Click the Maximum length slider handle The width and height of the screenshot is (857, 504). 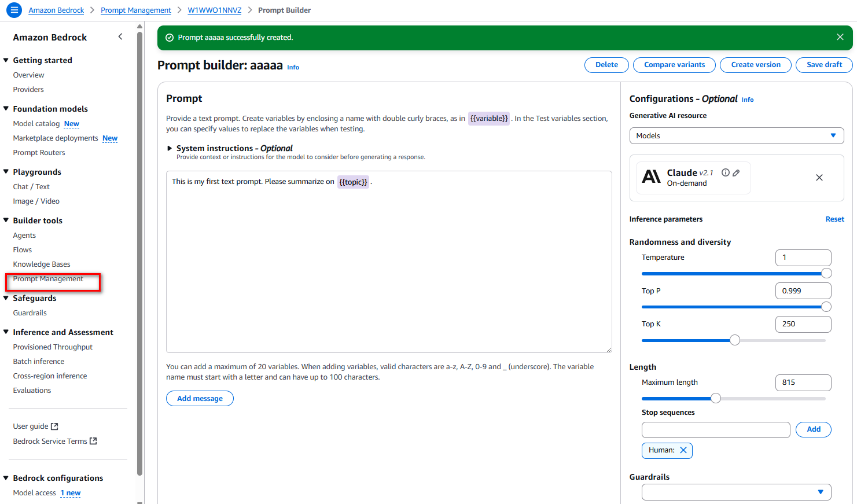(716, 398)
